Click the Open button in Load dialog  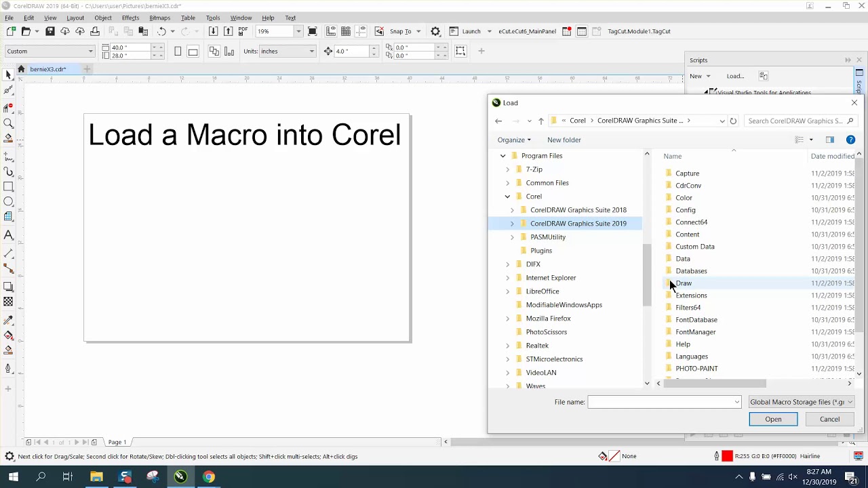pos(773,419)
